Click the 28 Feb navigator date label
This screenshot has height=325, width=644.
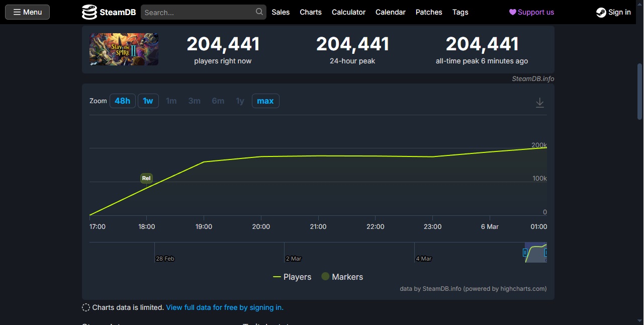click(x=165, y=259)
